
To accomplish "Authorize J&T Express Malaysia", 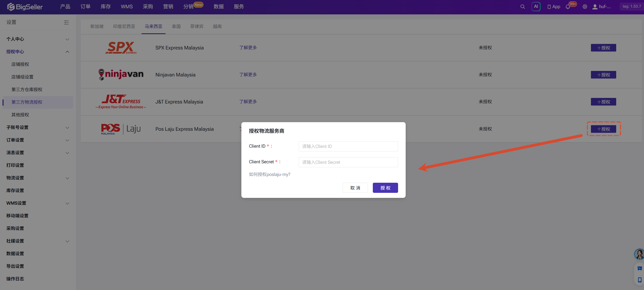I will tap(603, 102).
